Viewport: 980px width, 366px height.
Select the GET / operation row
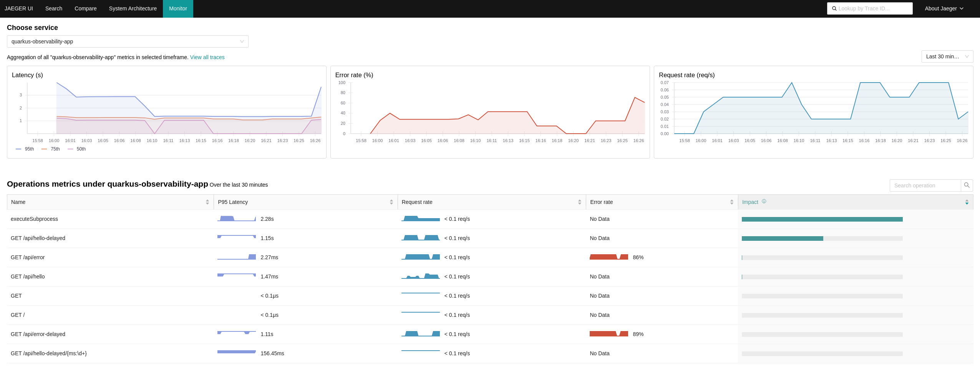pyautogui.click(x=490, y=315)
